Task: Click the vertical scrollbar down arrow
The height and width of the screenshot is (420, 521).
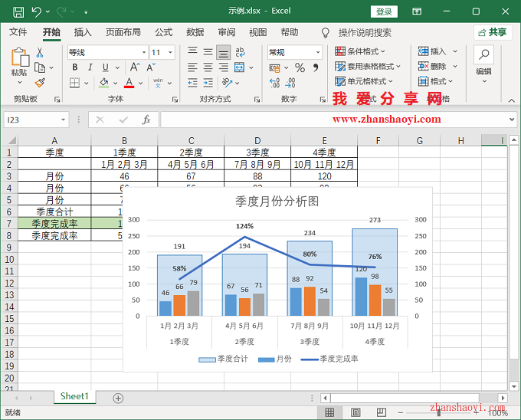Action: [x=513, y=386]
